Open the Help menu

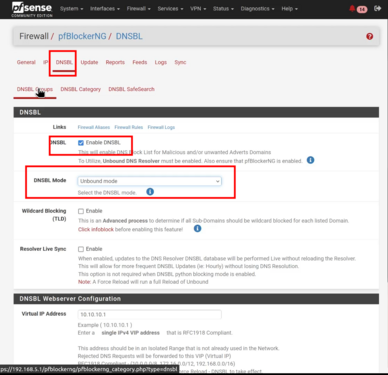point(289,9)
